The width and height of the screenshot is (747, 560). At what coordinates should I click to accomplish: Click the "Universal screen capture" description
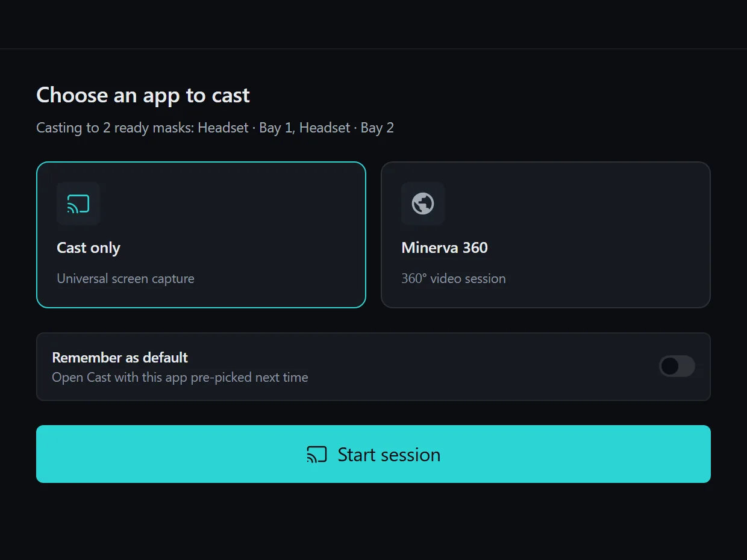pyautogui.click(x=125, y=278)
